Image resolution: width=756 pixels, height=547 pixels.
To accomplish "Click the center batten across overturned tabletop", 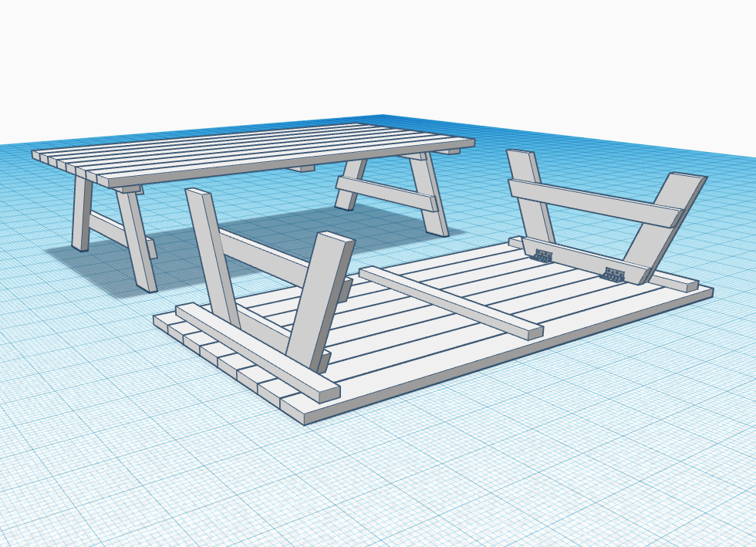I will point(451,302).
